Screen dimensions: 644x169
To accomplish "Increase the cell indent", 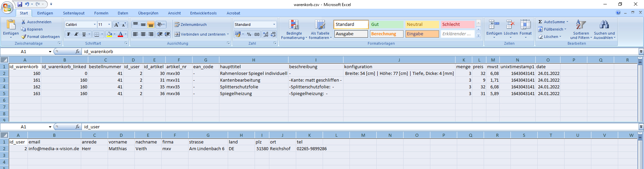I will pos(167,34).
